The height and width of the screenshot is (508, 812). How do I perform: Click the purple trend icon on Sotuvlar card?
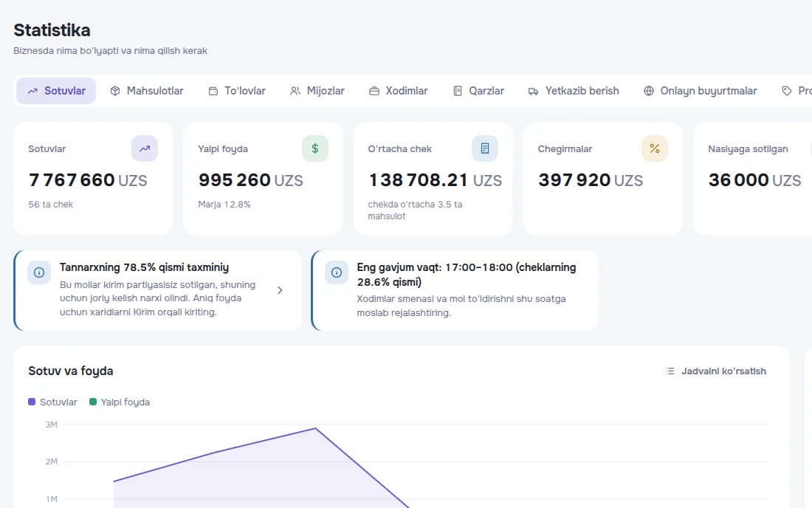pyautogui.click(x=145, y=148)
